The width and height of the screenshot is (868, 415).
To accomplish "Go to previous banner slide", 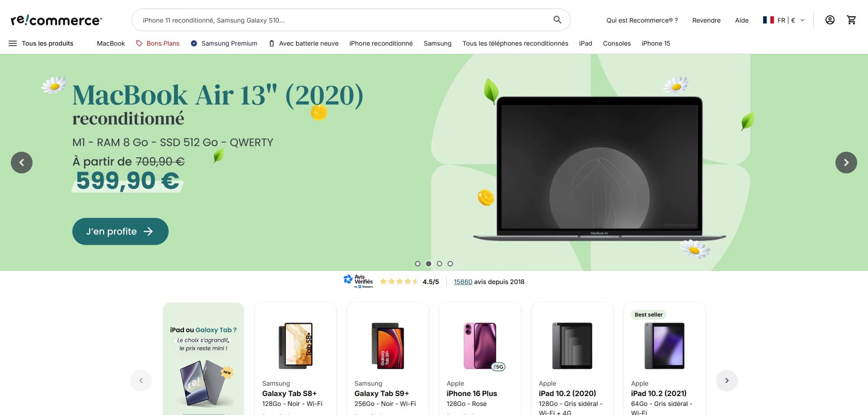I will [22, 163].
